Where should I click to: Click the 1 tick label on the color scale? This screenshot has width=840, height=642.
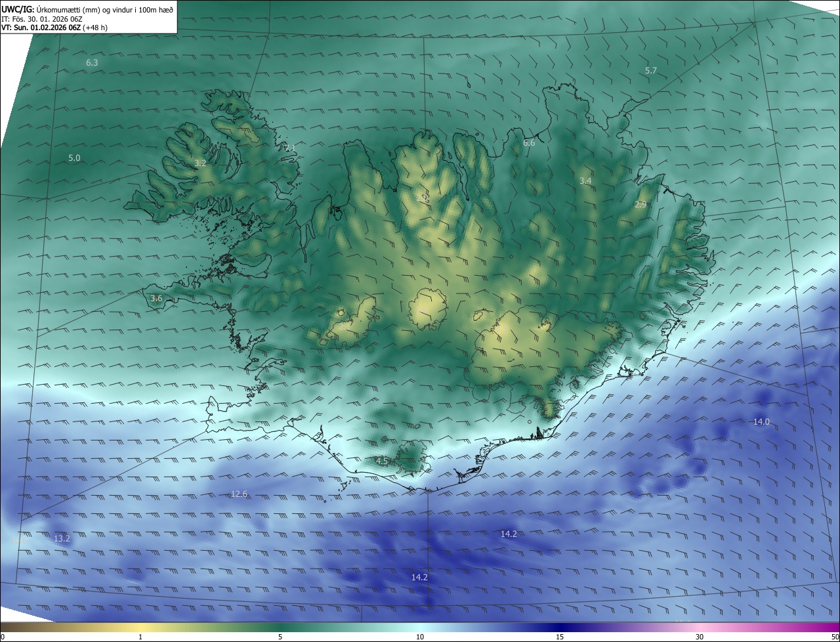coord(140,637)
